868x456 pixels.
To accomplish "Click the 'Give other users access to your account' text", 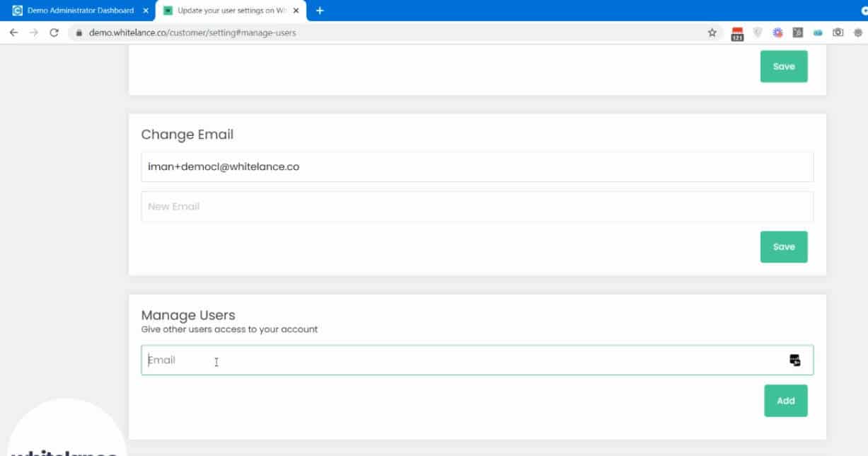I will 230,329.
